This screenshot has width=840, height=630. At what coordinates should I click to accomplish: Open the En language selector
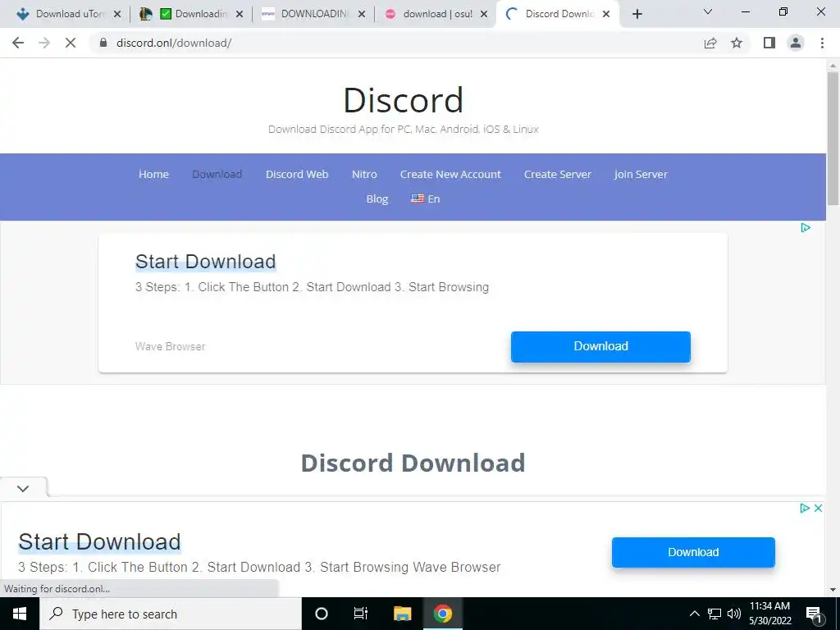(426, 199)
